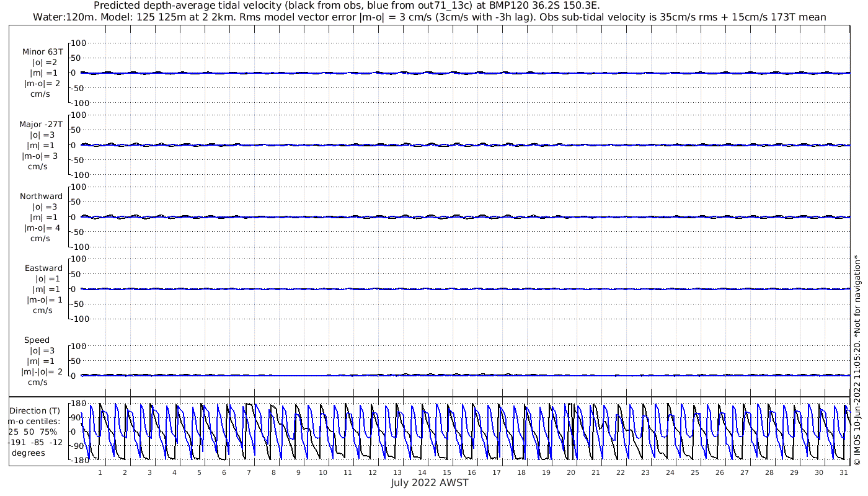This screenshot has height=496, width=868.
Task: Click the 'Major -27T' panel label
Action: pyautogui.click(x=41, y=125)
